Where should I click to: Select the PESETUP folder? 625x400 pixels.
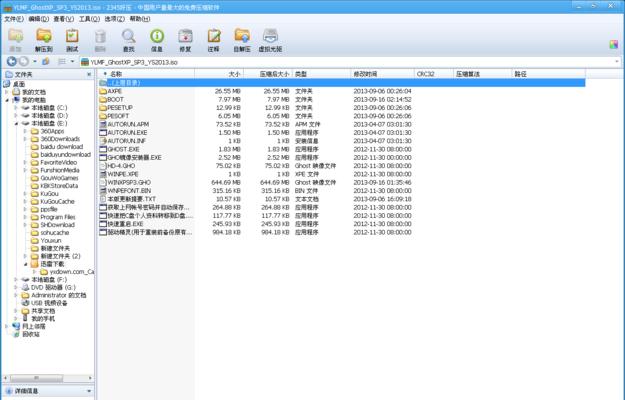pos(342,108)
